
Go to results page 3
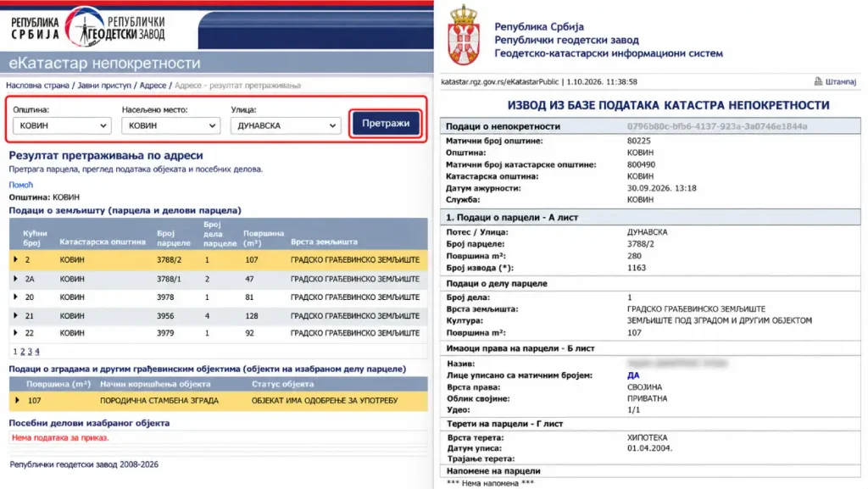[30, 351]
